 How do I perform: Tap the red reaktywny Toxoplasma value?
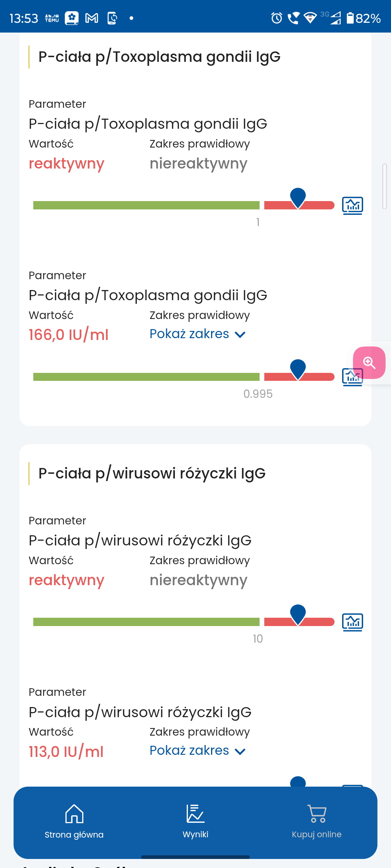[67, 164]
